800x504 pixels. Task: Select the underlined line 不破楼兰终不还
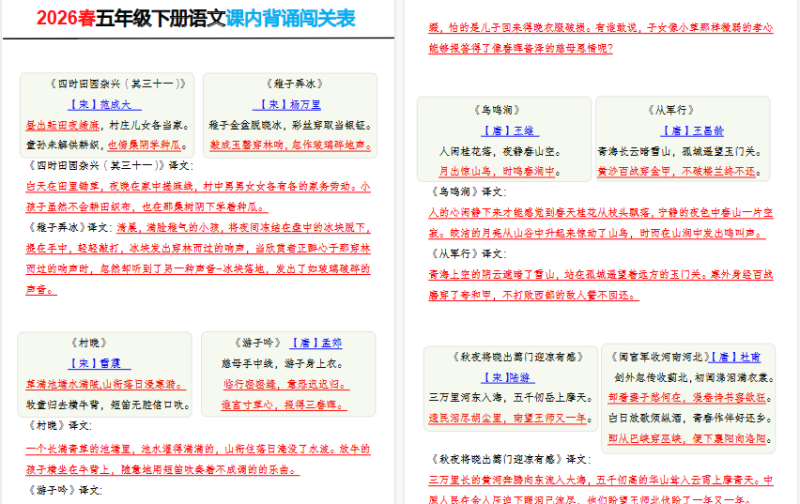(x=718, y=171)
